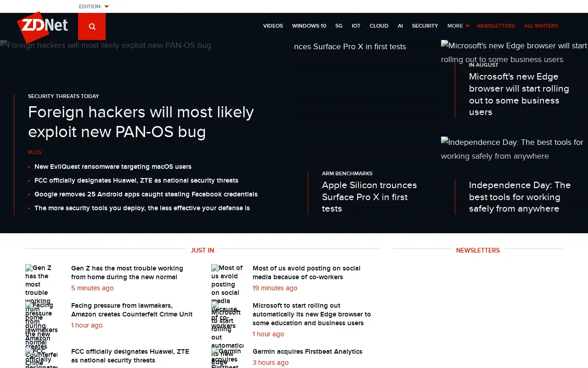The width and height of the screenshot is (588, 368).
Task: Open headline 'Foreign hackers will most likely exploit'
Action: (141, 122)
